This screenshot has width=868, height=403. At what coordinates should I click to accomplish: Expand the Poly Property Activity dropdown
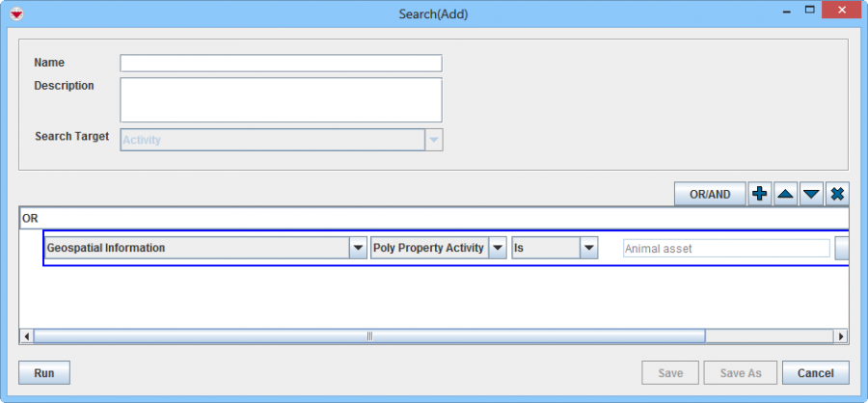498,248
